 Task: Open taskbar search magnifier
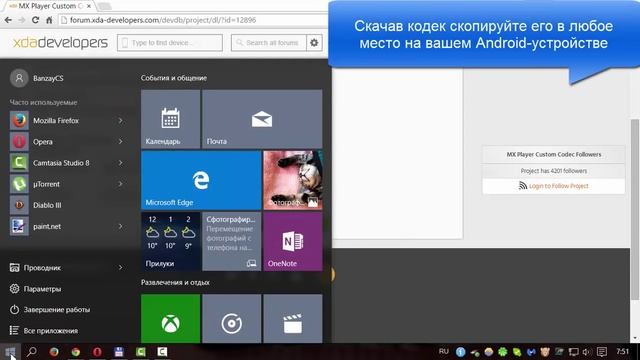pos(32,352)
